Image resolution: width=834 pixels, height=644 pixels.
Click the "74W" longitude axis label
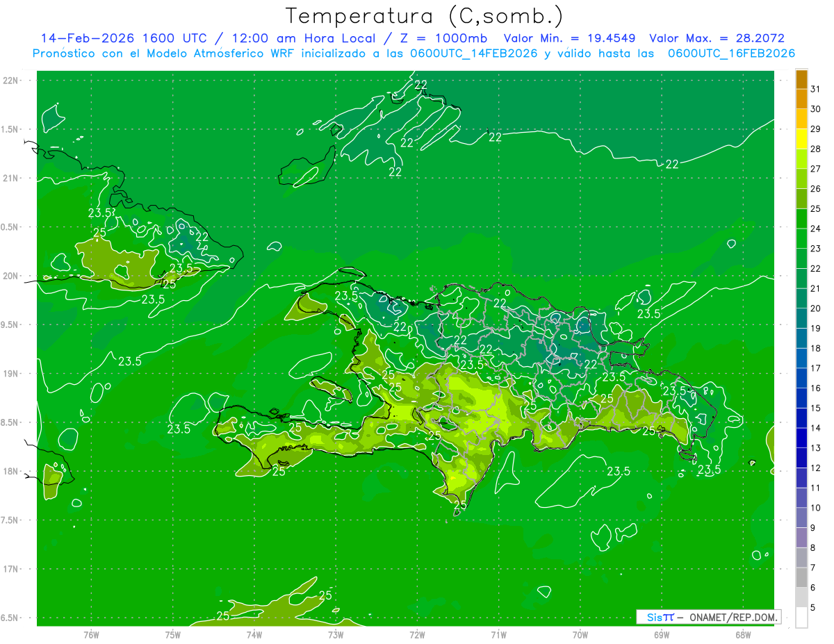click(254, 635)
